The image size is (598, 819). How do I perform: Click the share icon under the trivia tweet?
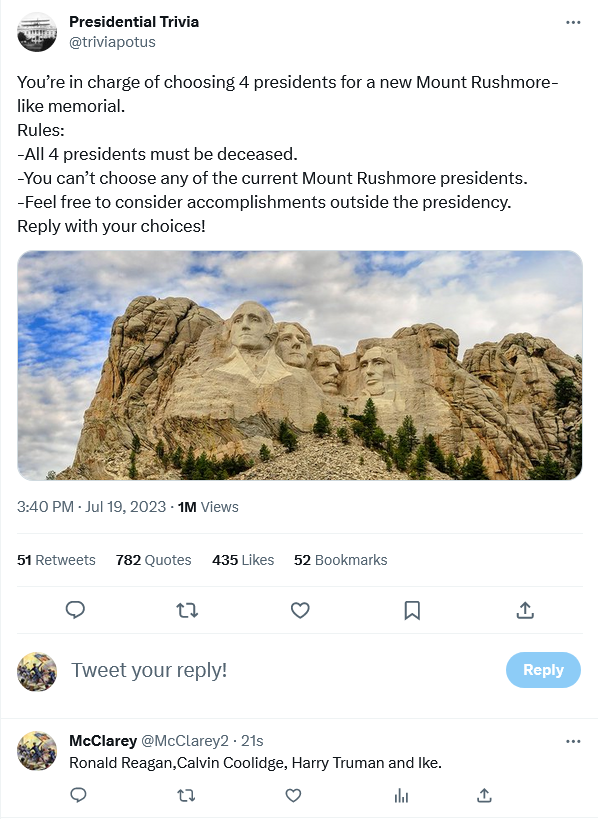525,610
